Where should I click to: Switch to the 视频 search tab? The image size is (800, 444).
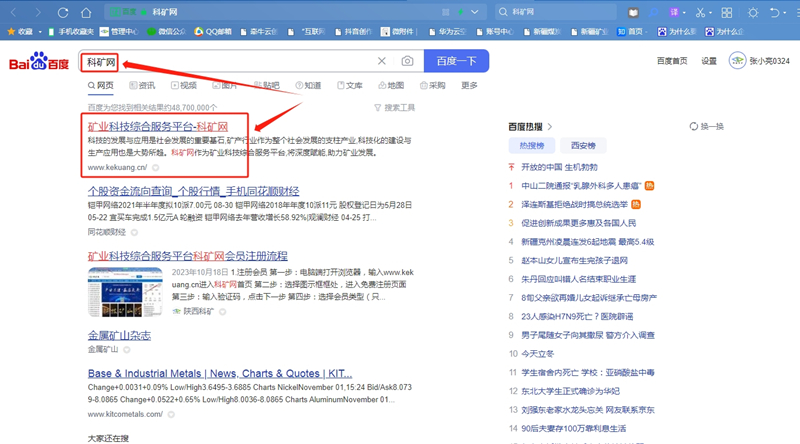tap(183, 86)
